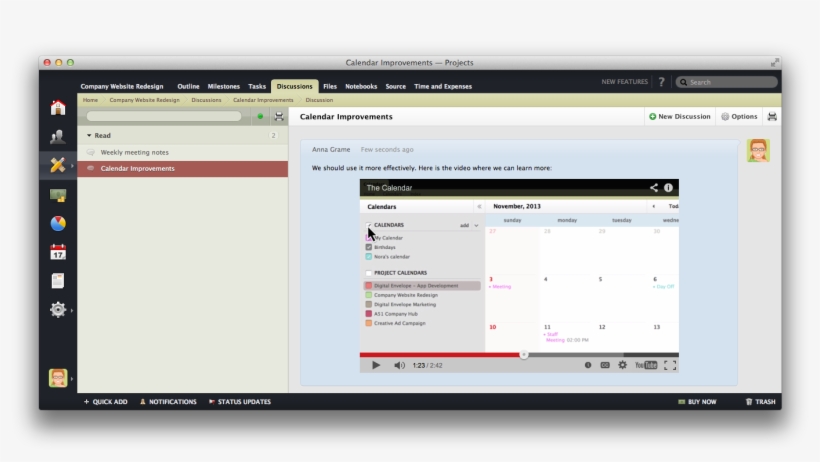820x462 pixels.
Task: Open the Time and Expenses tab
Action: (443, 86)
